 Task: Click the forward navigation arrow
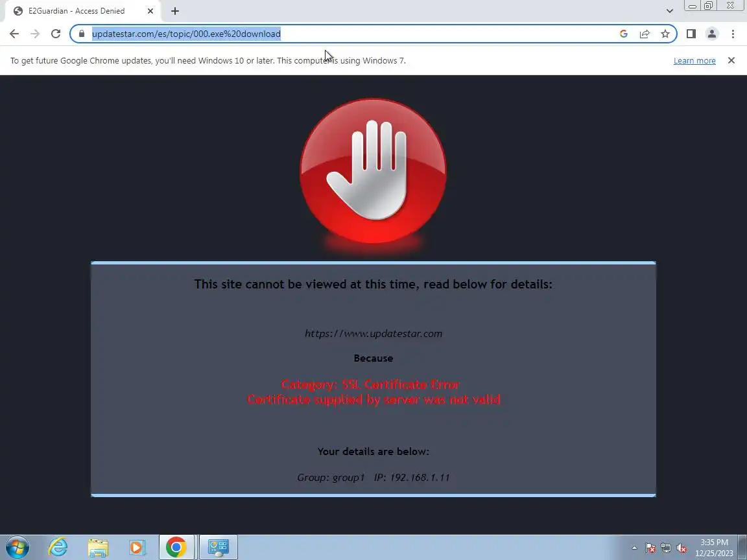(35, 34)
